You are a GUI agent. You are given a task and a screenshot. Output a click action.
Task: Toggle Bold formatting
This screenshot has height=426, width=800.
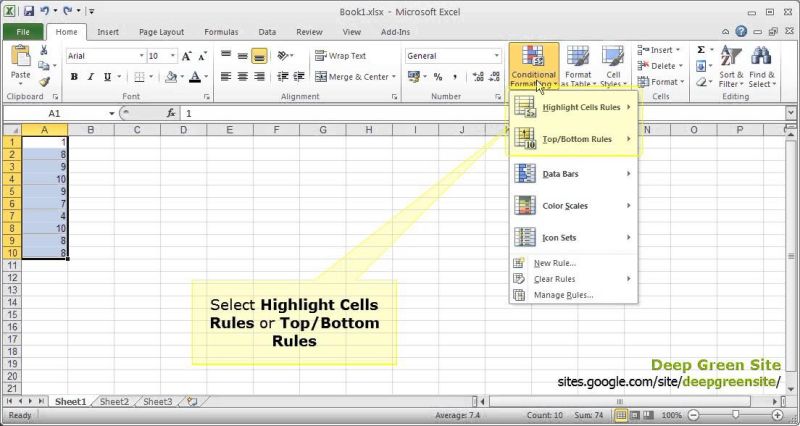(74, 77)
